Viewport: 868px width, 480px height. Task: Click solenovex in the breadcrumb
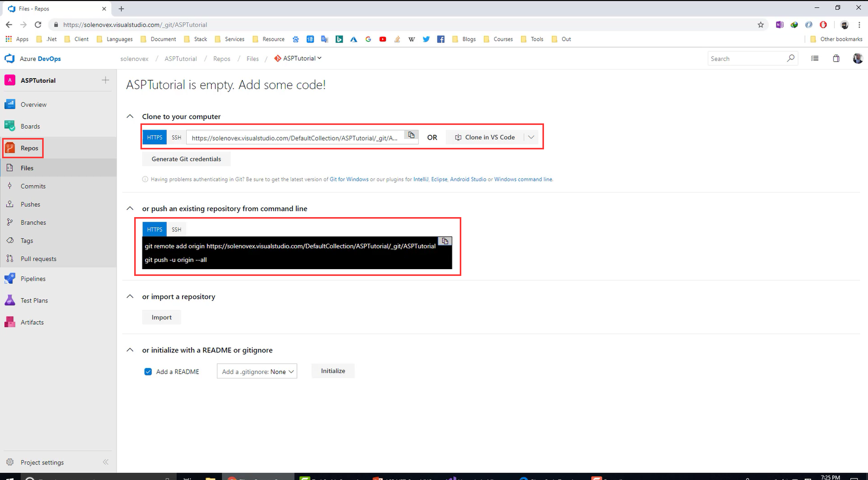pos(134,59)
